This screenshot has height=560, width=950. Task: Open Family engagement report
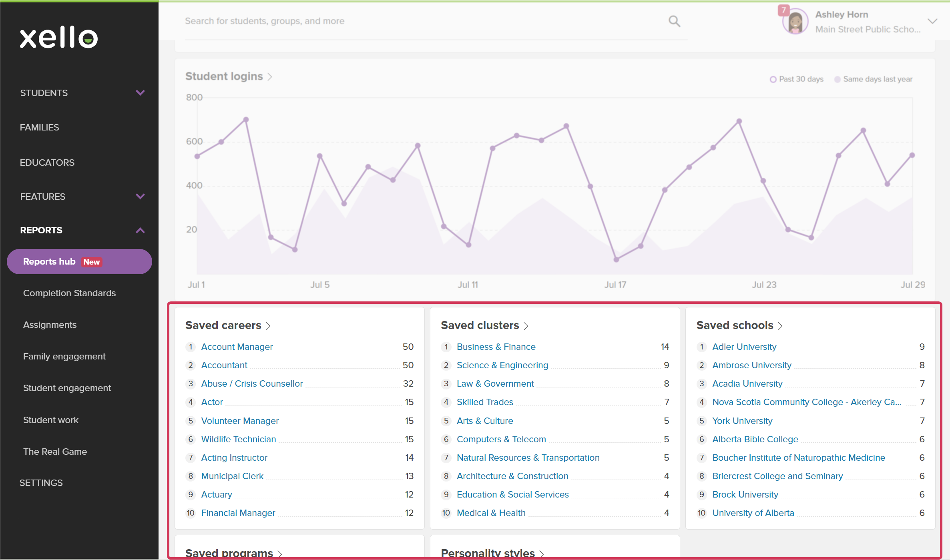64,356
